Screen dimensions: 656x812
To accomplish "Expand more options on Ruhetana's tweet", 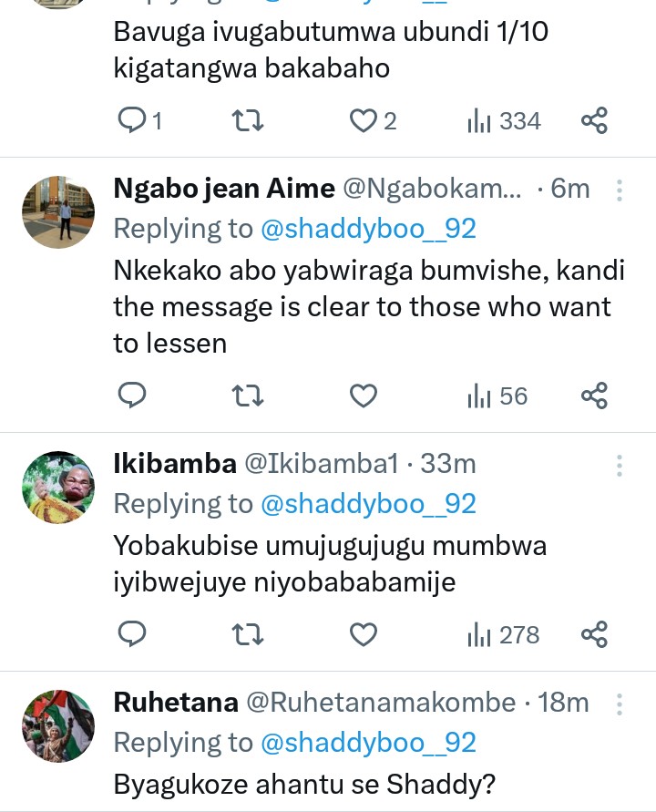I will pyautogui.click(x=620, y=704).
